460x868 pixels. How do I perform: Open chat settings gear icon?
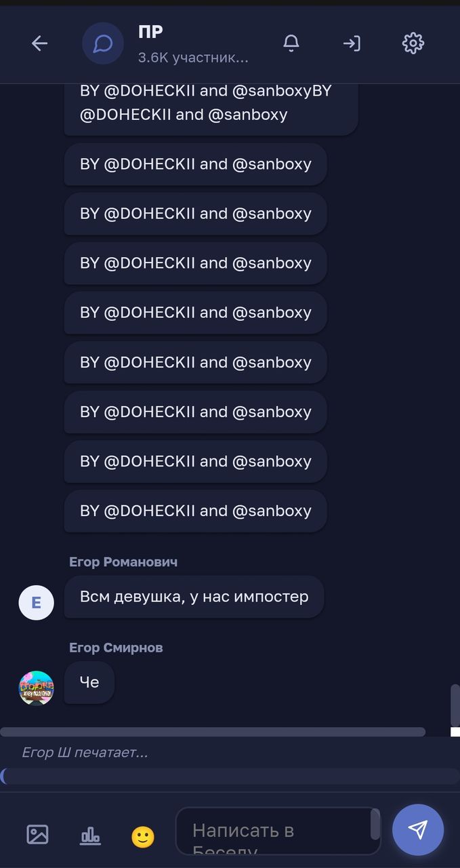point(413,43)
